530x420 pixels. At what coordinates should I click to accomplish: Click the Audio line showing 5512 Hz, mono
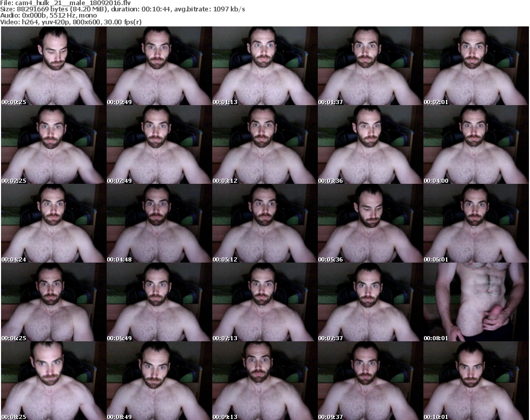[48, 16]
